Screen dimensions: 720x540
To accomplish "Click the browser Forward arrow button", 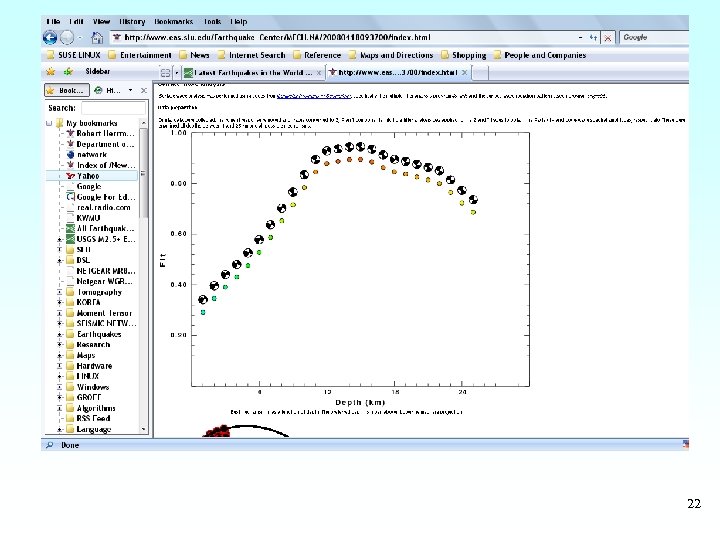I will tap(67, 38).
